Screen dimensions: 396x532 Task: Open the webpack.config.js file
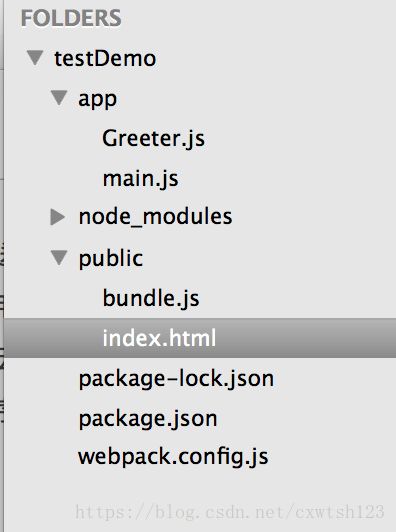[x=173, y=457]
